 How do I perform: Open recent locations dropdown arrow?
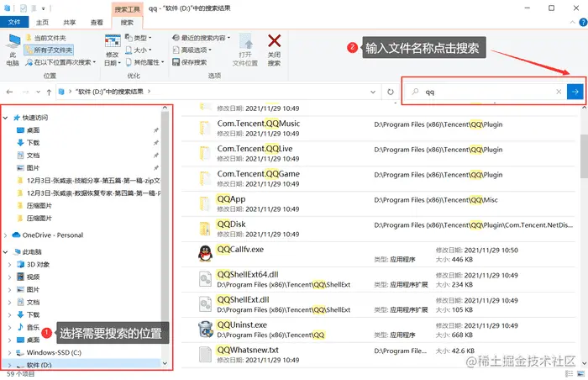[38, 92]
